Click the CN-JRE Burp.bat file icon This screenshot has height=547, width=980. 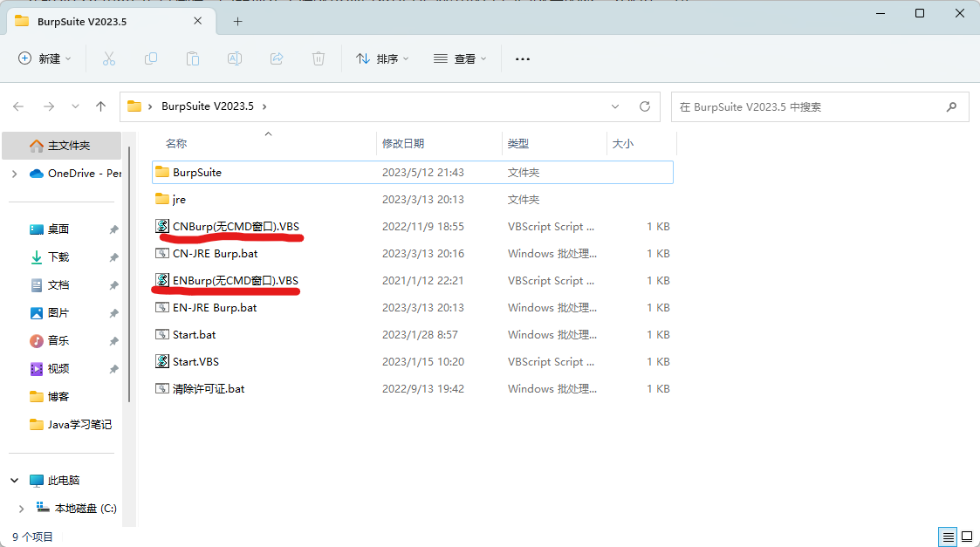[161, 253]
